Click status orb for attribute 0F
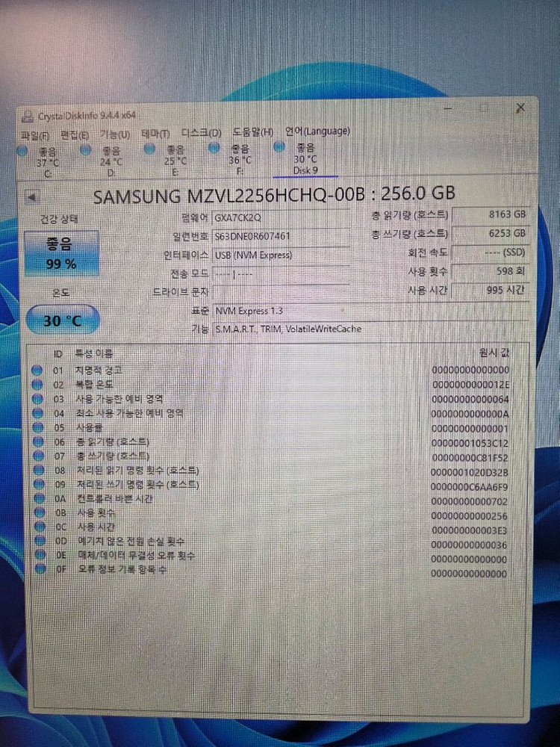This screenshot has width=560, height=747. pos(40,569)
